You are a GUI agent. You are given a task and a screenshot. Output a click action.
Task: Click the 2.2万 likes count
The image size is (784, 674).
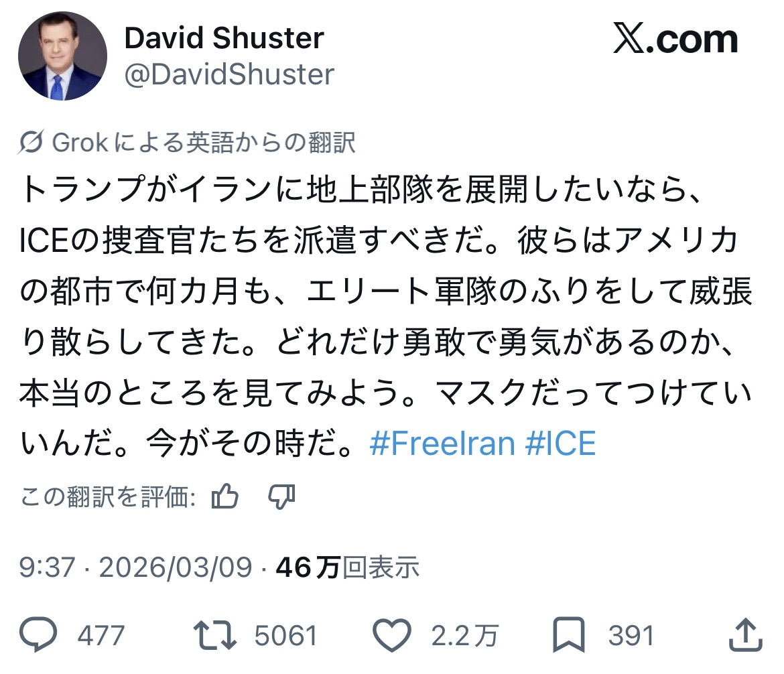(x=464, y=635)
